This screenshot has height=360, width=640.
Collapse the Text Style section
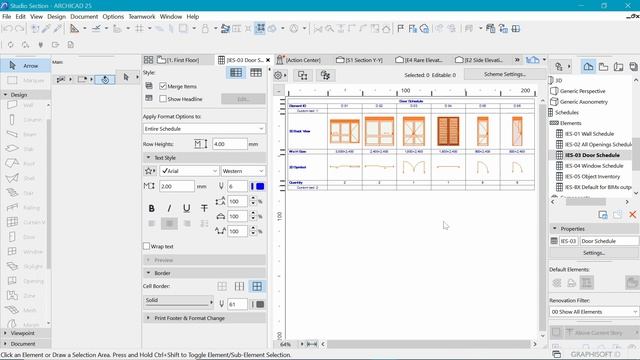(204, 158)
